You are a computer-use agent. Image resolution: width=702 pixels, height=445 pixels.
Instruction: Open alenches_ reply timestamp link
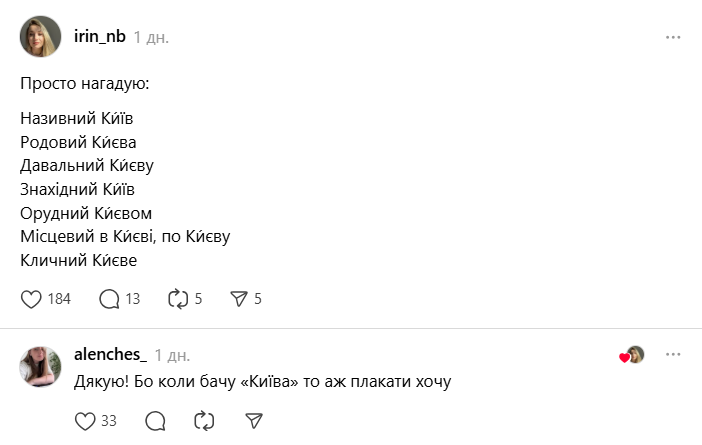[173, 355]
